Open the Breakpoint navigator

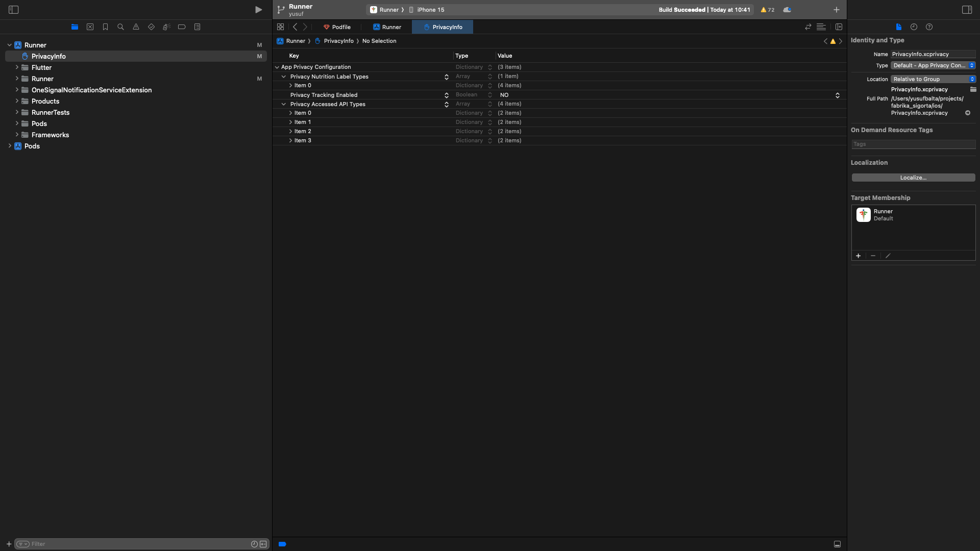(182, 27)
